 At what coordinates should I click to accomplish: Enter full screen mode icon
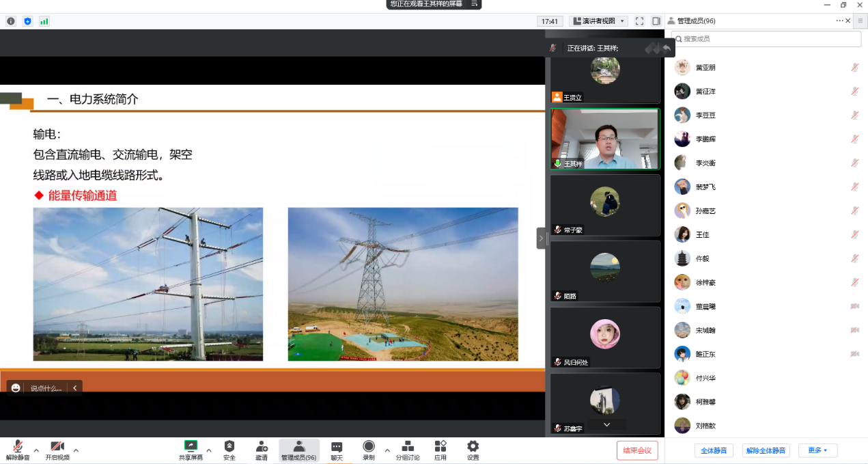tap(639, 21)
